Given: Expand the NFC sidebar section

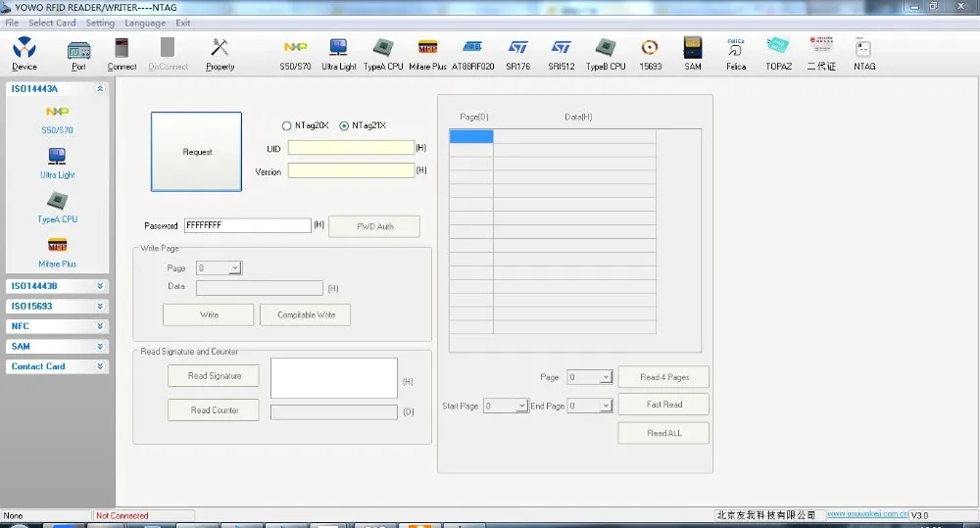Looking at the screenshot, I should point(100,326).
